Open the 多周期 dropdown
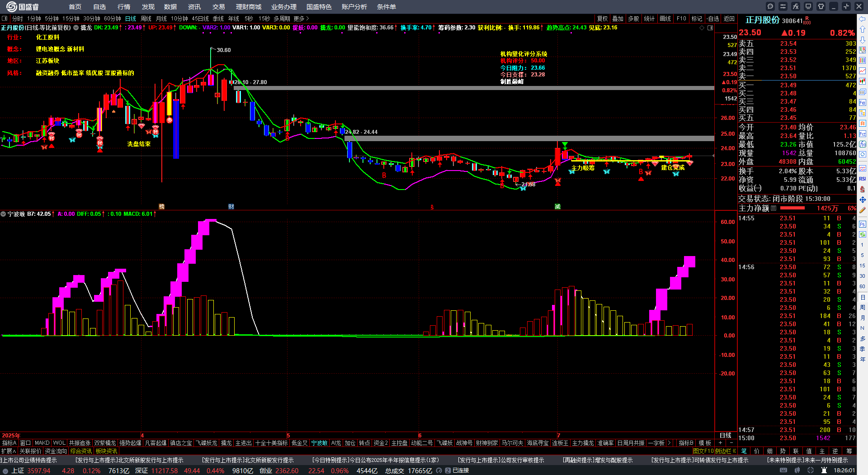The width and height of the screenshot is (868, 475). click(x=282, y=19)
